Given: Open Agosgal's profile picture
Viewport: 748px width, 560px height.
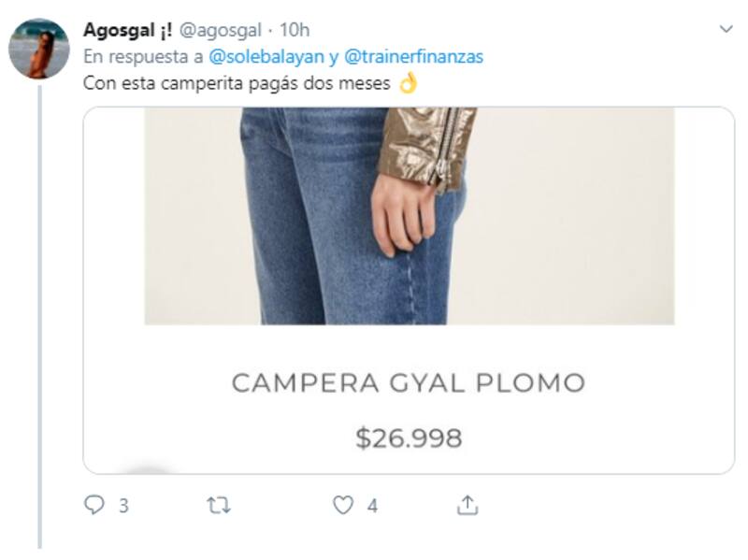Looking at the screenshot, I should tap(39, 49).
